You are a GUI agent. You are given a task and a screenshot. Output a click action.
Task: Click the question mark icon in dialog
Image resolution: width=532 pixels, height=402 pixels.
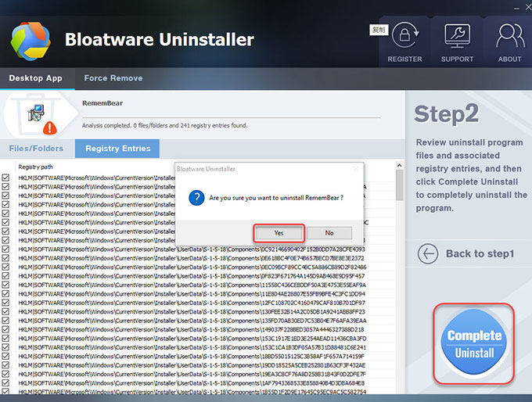click(196, 198)
